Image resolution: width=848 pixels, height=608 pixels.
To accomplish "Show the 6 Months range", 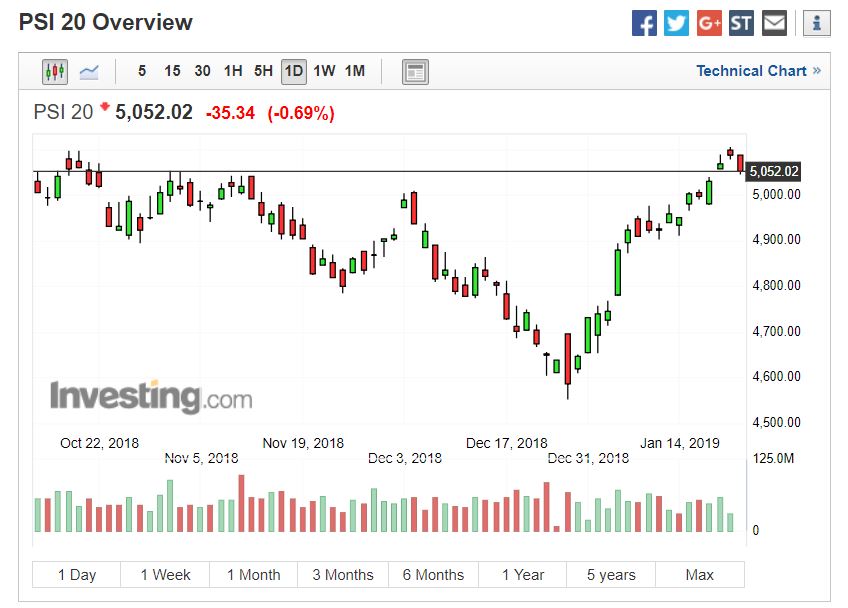I will (433, 574).
